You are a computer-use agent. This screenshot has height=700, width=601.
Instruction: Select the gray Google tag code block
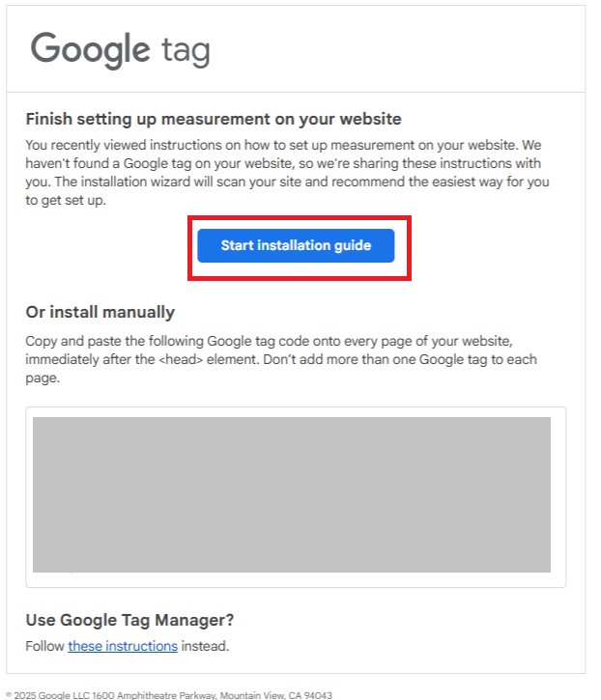(292, 494)
